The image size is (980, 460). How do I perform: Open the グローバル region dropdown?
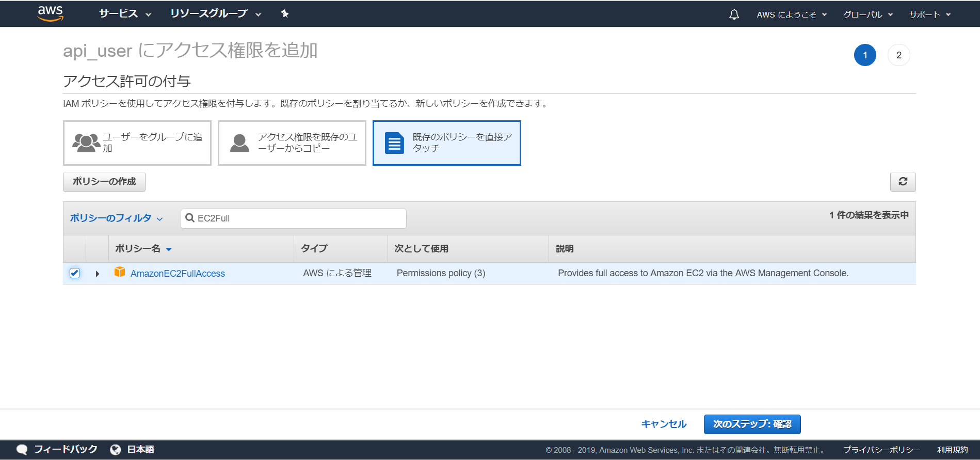868,14
